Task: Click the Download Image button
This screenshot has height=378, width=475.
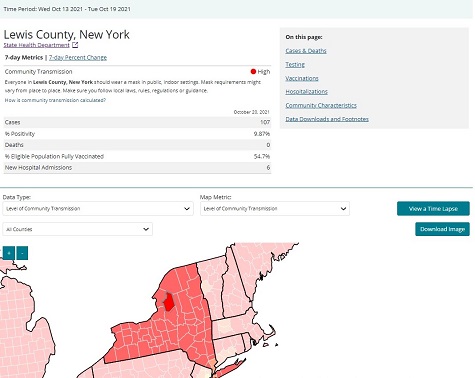Action: [x=442, y=229]
